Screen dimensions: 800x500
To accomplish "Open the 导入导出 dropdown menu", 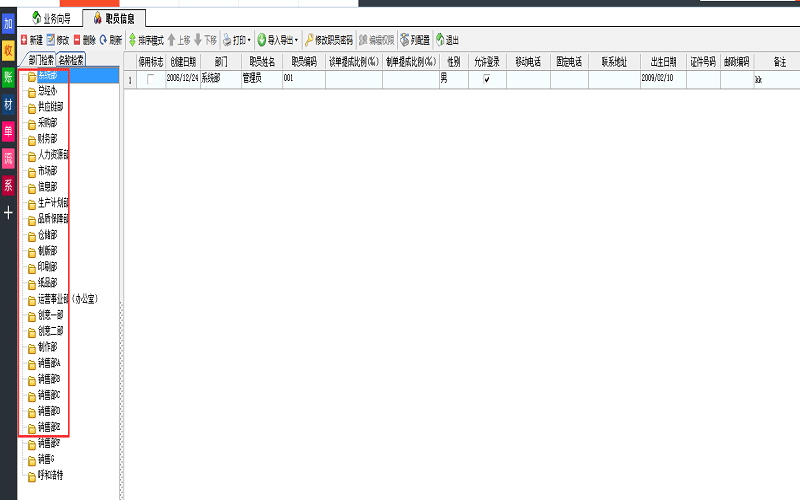I will [277, 40].
